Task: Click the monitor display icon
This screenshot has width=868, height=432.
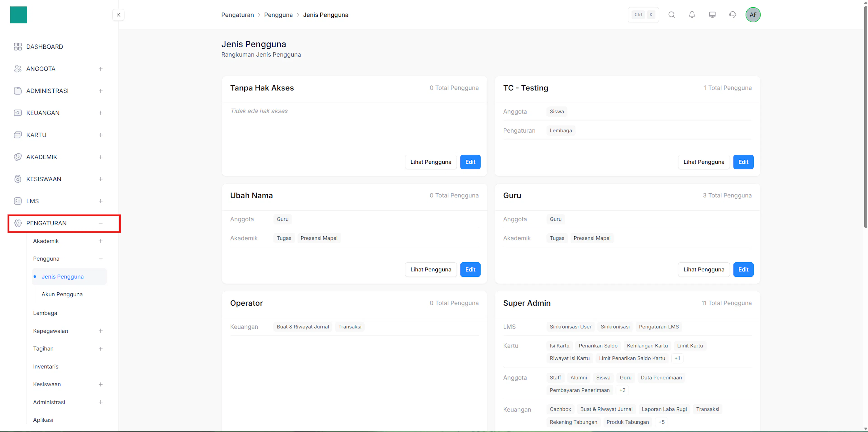Action: [712, 15]
